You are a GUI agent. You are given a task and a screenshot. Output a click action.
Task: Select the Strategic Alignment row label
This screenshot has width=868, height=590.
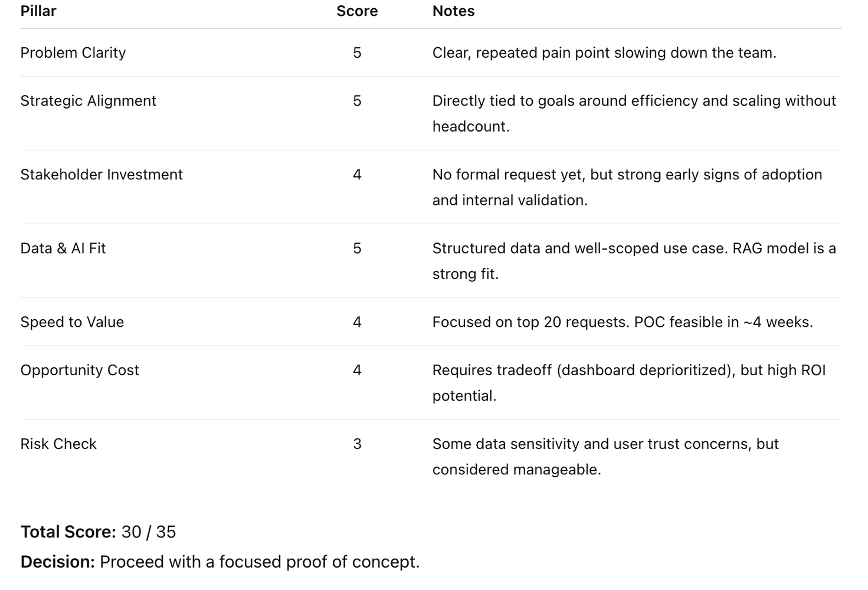[x=89, y=101]
